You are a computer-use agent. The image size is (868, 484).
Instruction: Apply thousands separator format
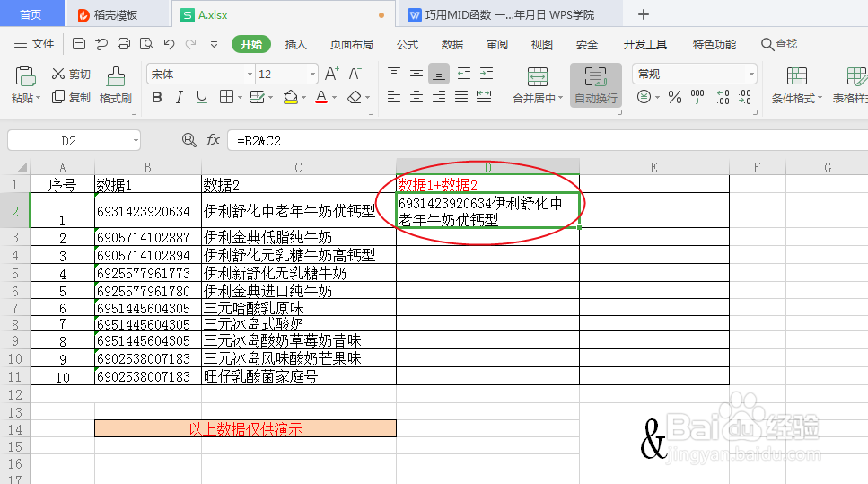coord(697,98)
